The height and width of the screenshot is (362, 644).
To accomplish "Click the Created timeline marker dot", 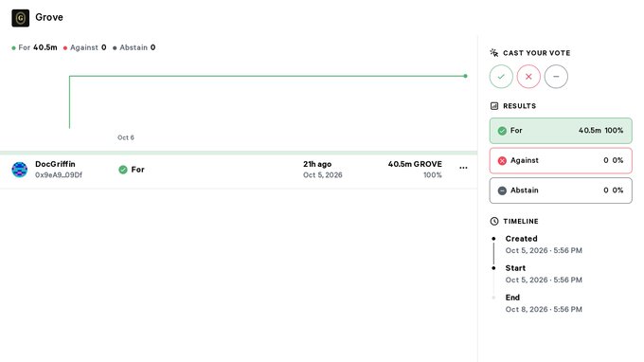I will click(x=493, y=238).
